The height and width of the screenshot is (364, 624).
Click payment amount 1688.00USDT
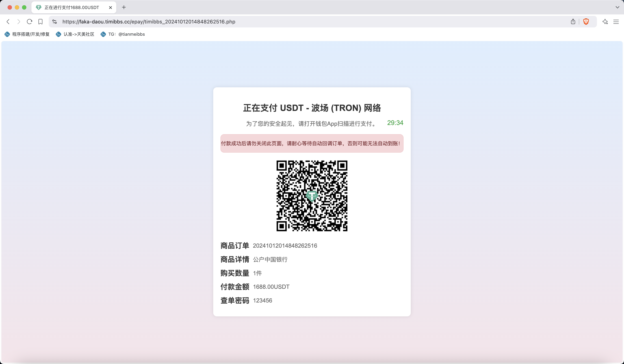(271, 287)
